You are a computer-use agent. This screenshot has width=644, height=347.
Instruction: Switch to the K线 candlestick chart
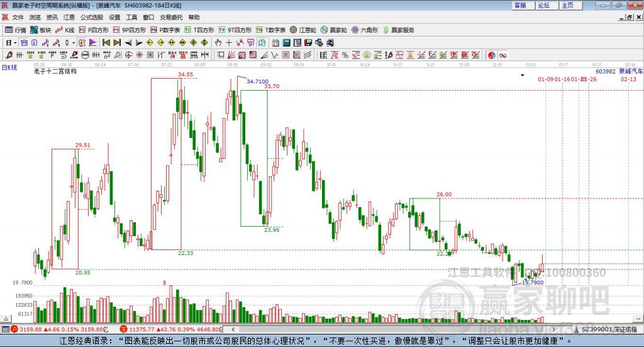pos(65,30)
